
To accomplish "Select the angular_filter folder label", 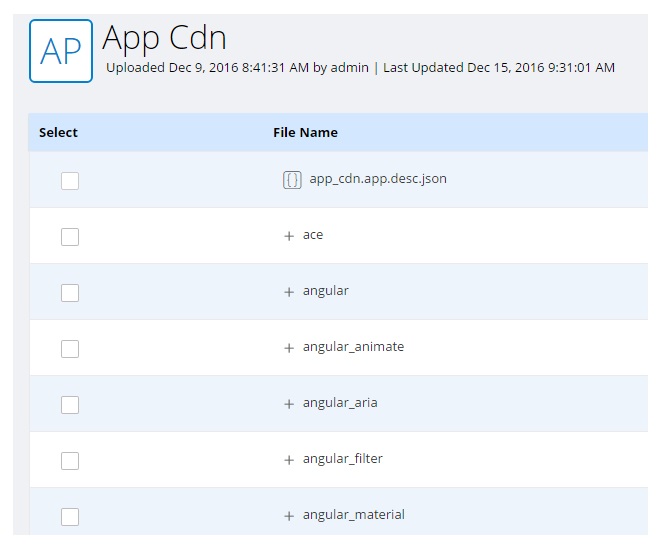I will 343,459.
